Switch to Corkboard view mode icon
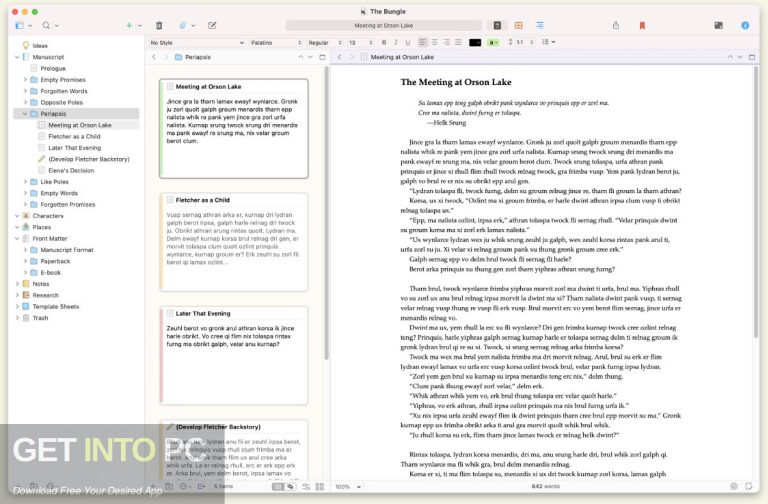This screenshot has width=768, height=504. [x=519, y=25]
